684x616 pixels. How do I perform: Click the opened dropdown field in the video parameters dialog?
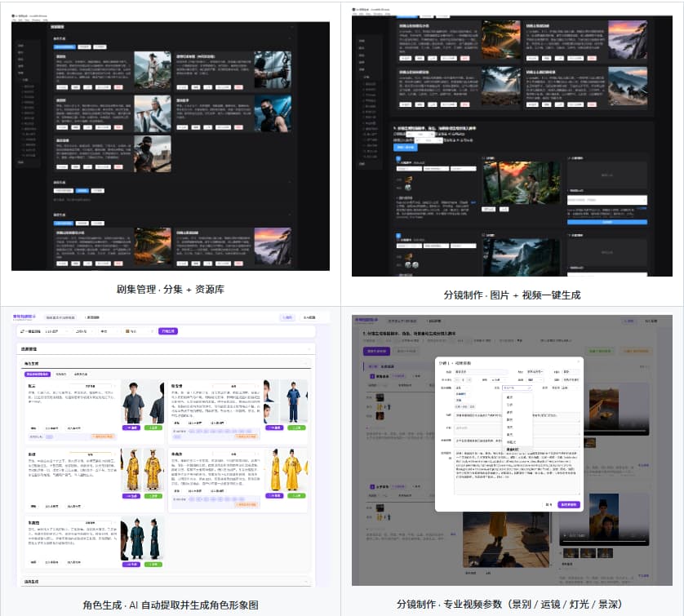[517, 388]
